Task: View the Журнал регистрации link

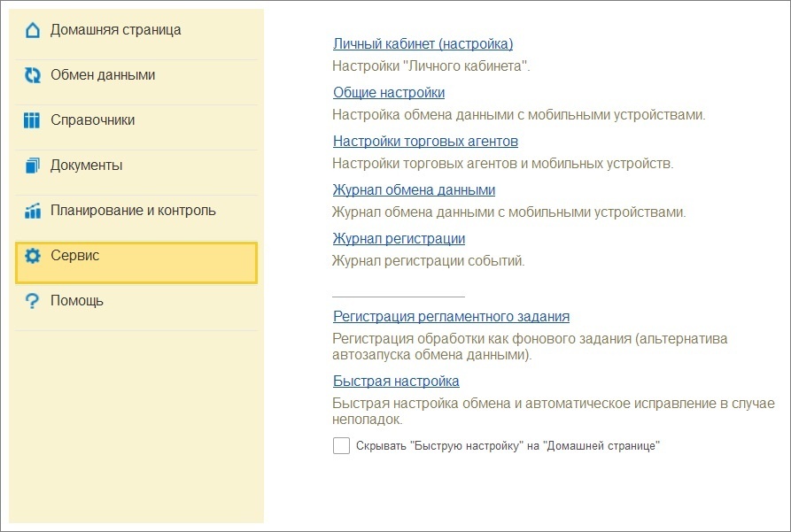Action: click(x=399, y=239)
